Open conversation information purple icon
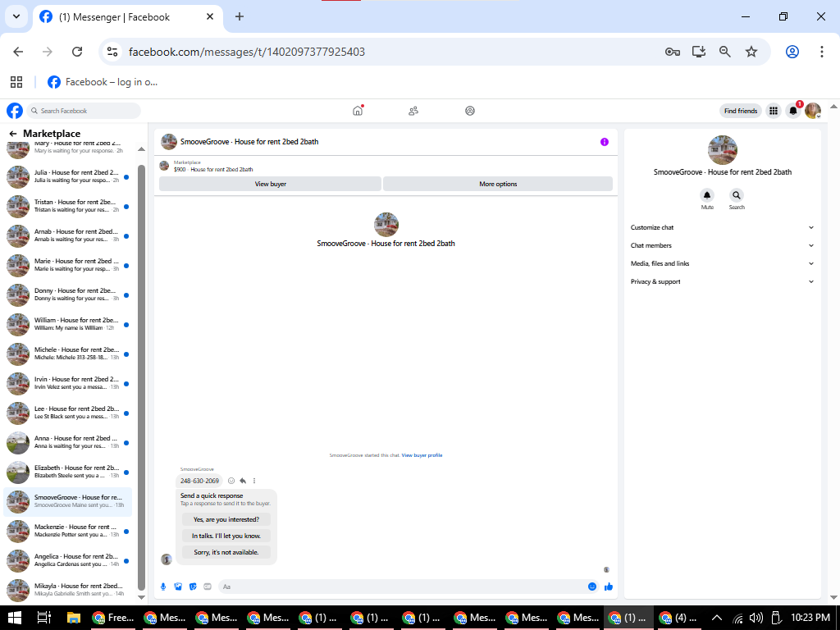Screen dimensions: 840x630 click(605, 142)
